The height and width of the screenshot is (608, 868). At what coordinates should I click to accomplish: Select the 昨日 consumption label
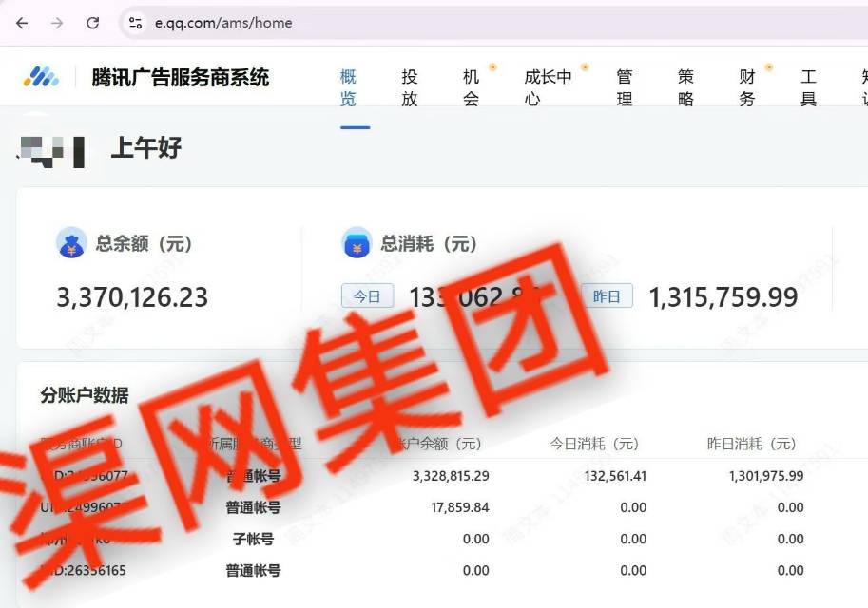click(607, 296)
